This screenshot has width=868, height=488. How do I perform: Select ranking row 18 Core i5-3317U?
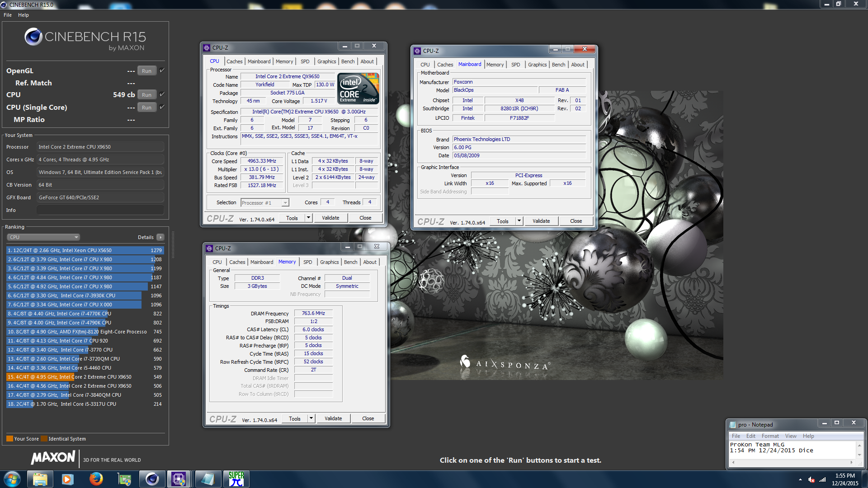click(85, 404)
